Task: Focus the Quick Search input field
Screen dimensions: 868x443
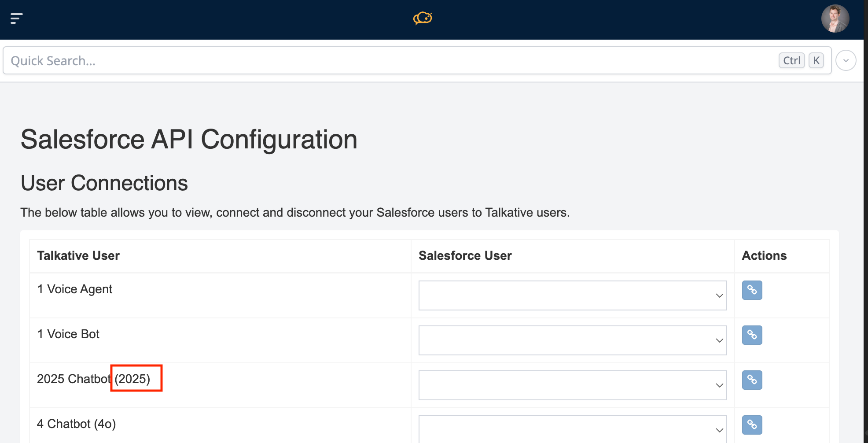Action: 387,61
